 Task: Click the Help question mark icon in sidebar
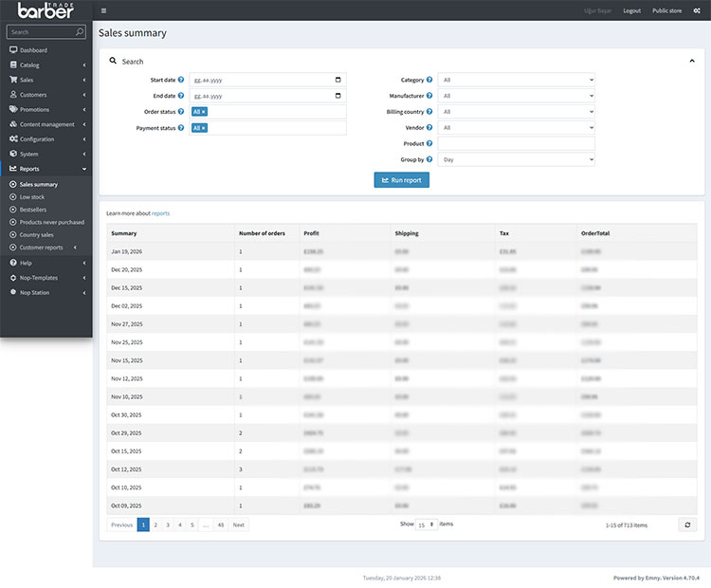click(x=13, y=263)
